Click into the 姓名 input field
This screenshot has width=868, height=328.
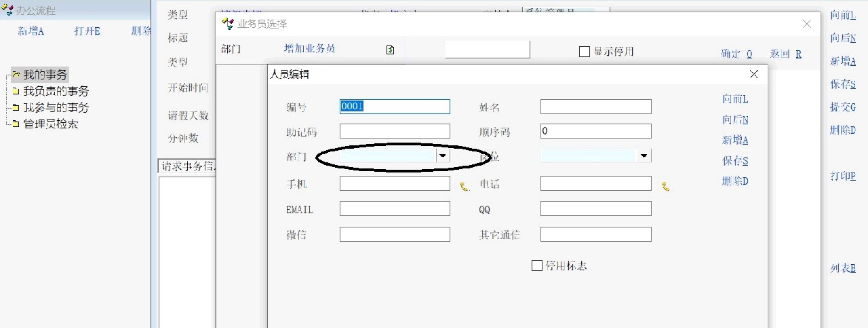(595, 107)
